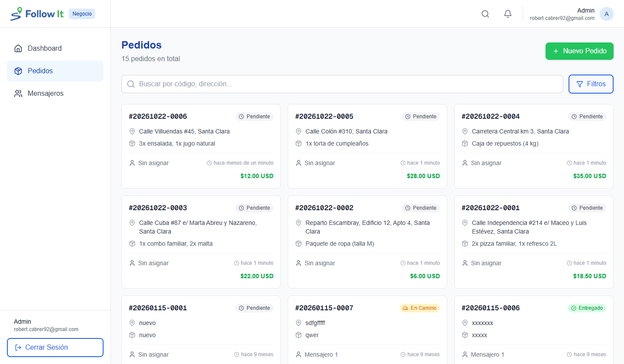Viewport: 624px width, 364px height.
Task: Click package icon beside 2x pizza familiar
Action: coord(465,244)
